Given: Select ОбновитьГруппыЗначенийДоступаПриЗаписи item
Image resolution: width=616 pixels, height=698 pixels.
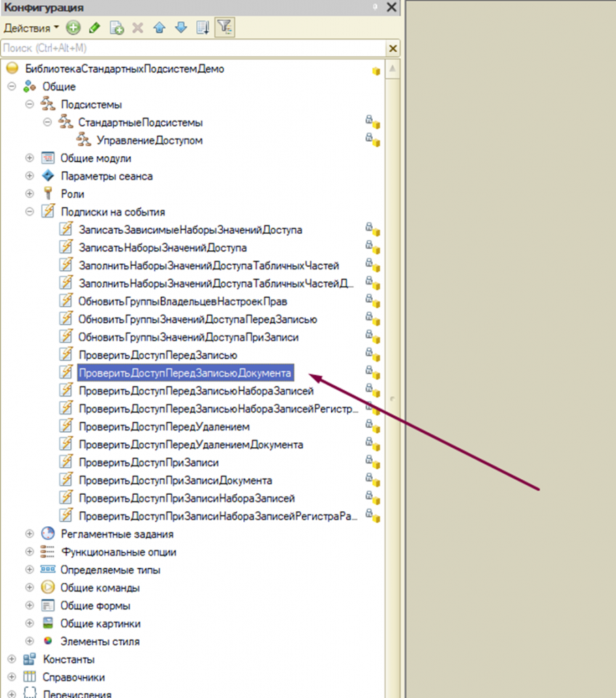Looking at the screenshot, I should coord(188,337).
